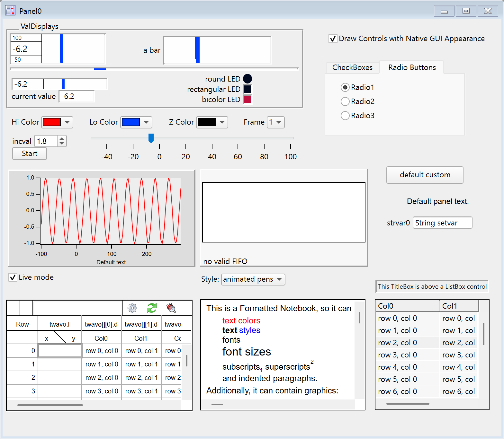504x439 pixels.
Task: Click the green refresh arrows icon
Action: [x=151, y=308]
